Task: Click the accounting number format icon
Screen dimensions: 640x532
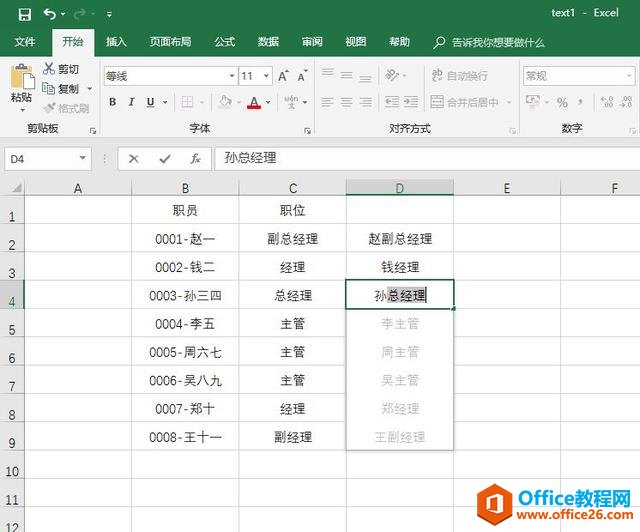Action: point(533,102)
